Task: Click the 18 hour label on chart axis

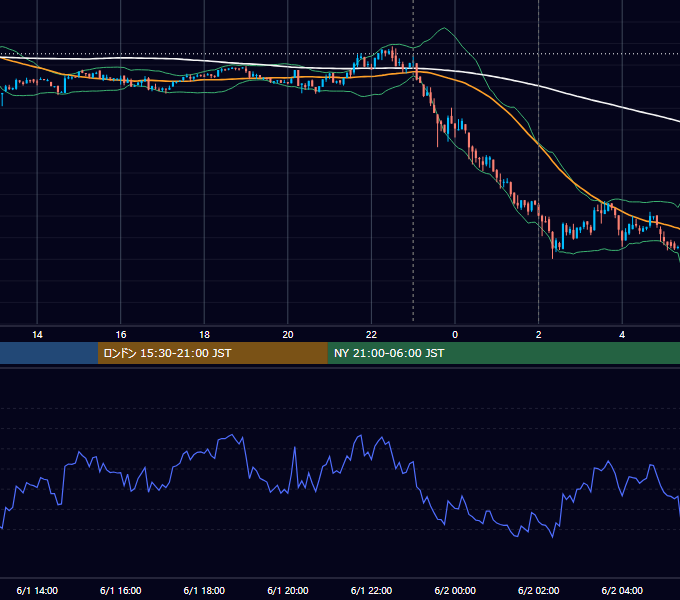Action: click(x=204, y=335)
